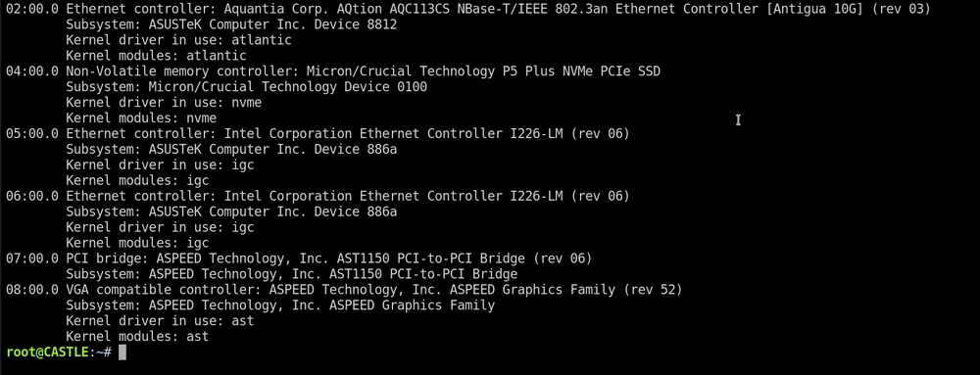
Task: Click the 08:00.0 VGA compatible controller line
Action: pos(344,290)
